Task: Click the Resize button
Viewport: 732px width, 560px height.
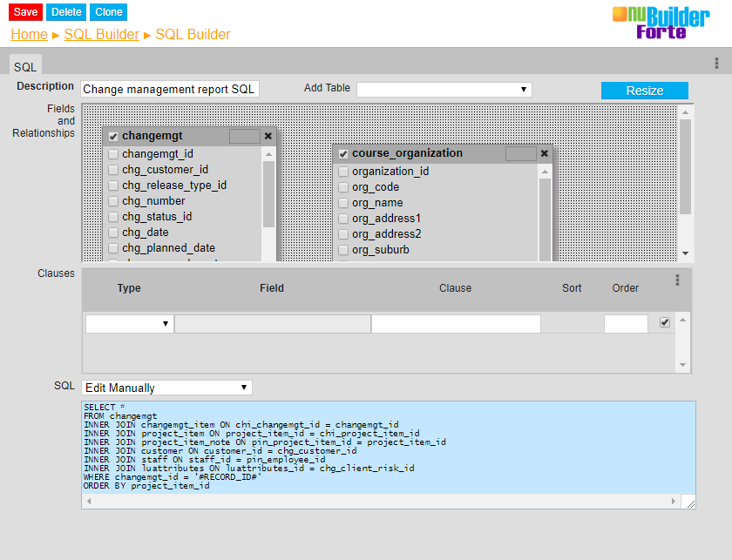Action: pyautogui.click(x=644, y=91)
